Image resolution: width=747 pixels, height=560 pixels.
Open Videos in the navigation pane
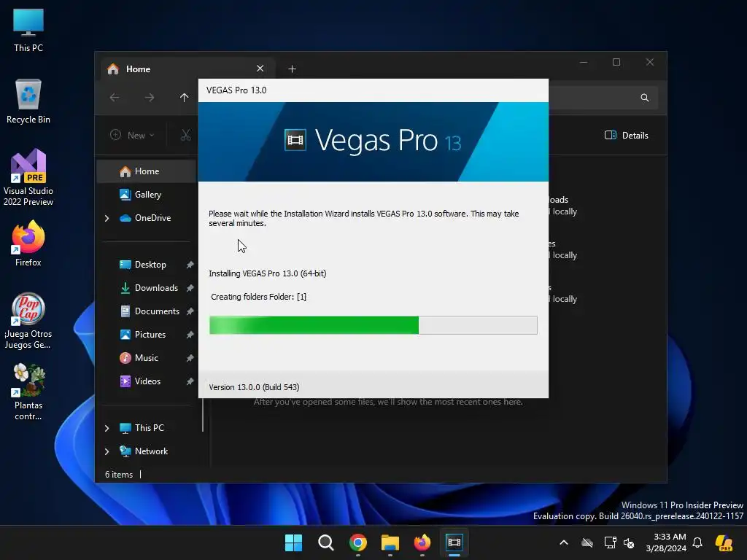pyautogui.click(x=147, y=381)
